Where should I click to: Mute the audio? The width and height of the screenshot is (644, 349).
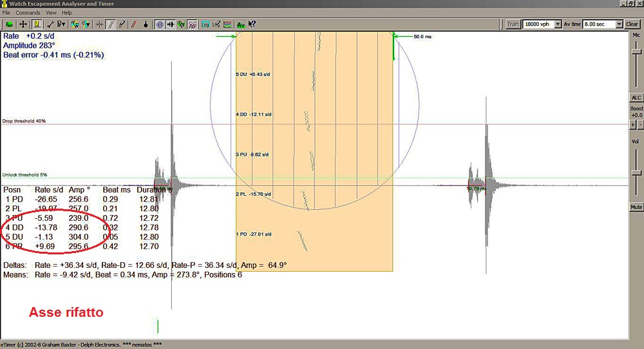pyautogui.click(x=636, y=207)
